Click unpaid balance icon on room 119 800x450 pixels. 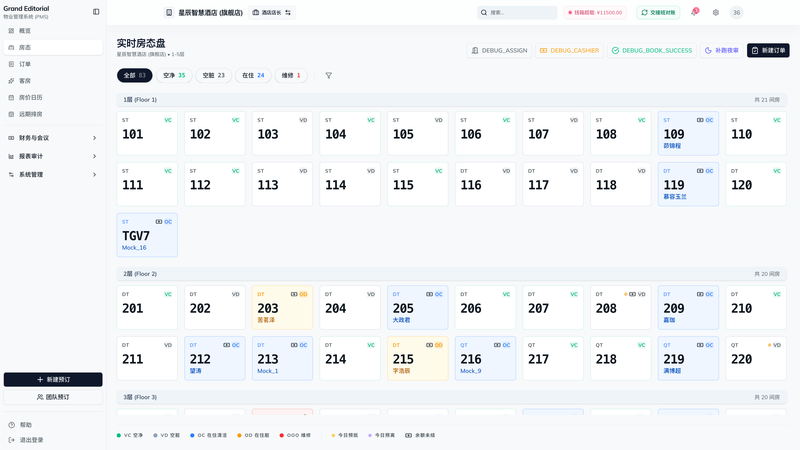tap(700, 171)
